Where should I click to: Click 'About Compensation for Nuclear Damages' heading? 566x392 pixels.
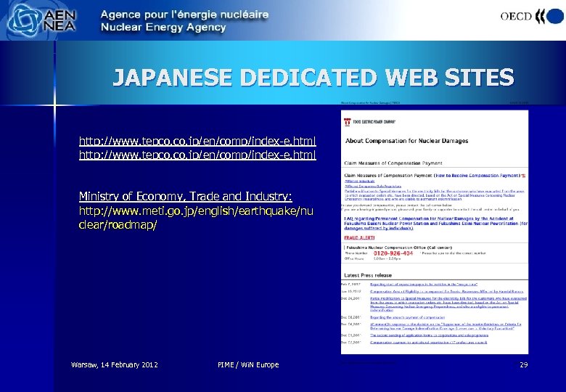pos(407,141)
